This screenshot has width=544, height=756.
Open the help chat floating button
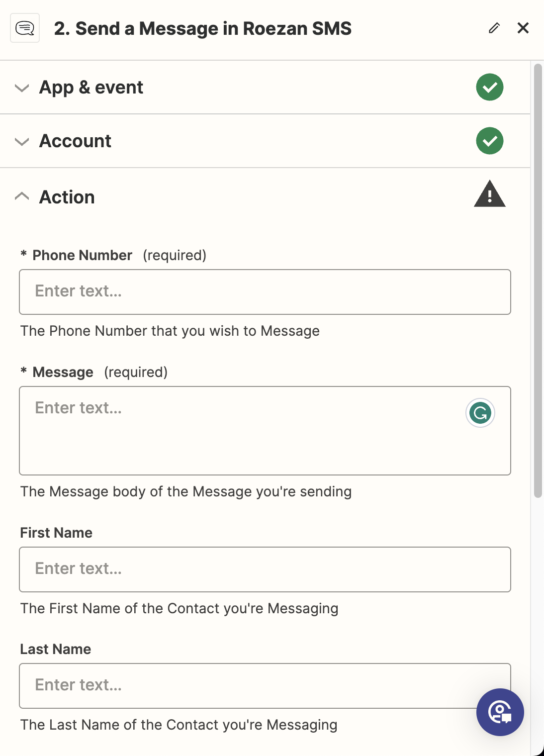[500, 712]
